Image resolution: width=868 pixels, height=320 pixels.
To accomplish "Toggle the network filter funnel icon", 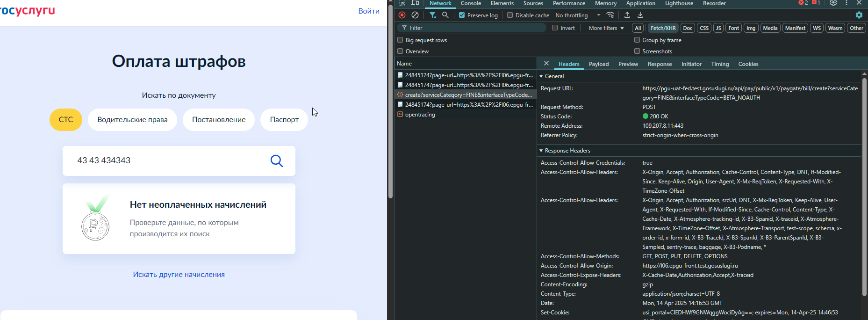I will 433,15.
